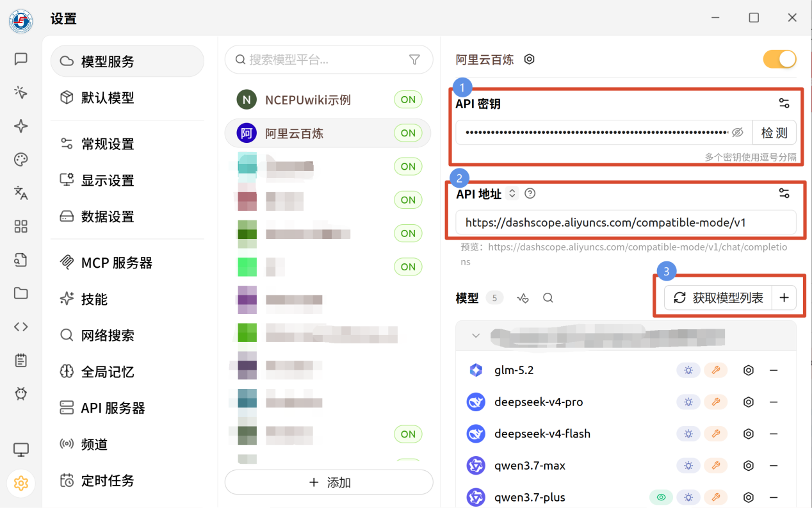Open 数据设置 section
This screenshot has width=812, height=508.
point(127,217)
